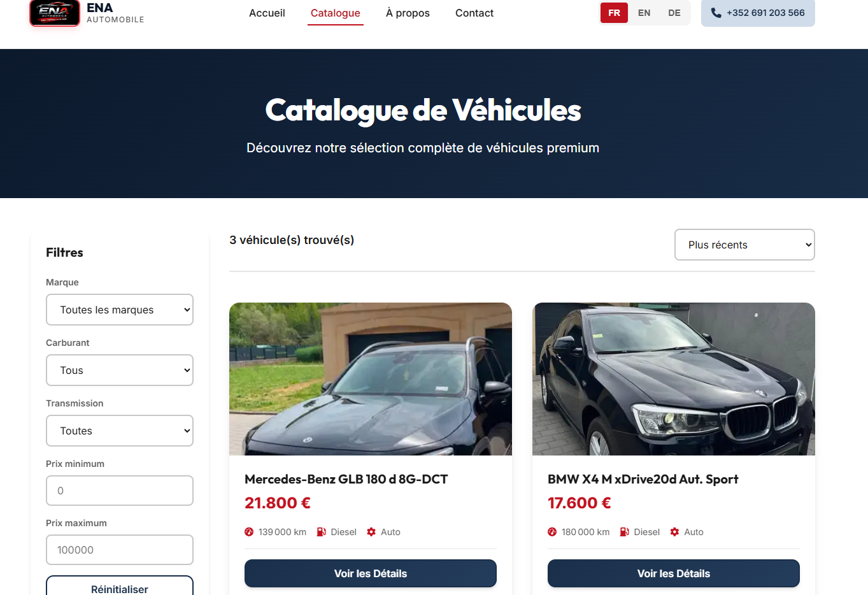Click the fuel pump icon on Mercedes-Benz card
The height and width of the screenshot is (595, 868).
[x=322, y=532]
